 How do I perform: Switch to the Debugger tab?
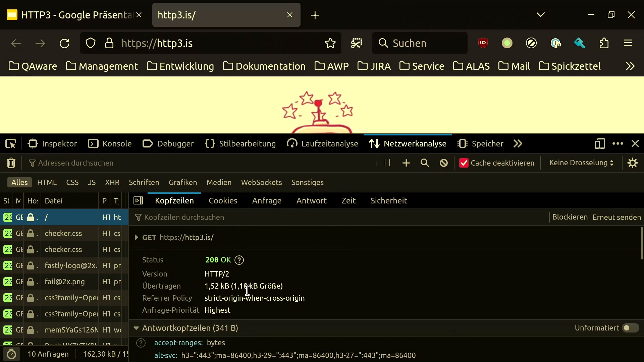pyautogui.click(x=168, y=144)
